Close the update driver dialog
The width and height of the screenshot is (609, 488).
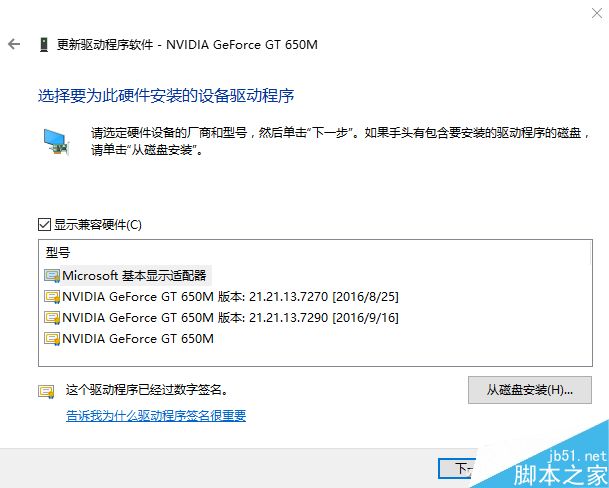pos(597,13)
